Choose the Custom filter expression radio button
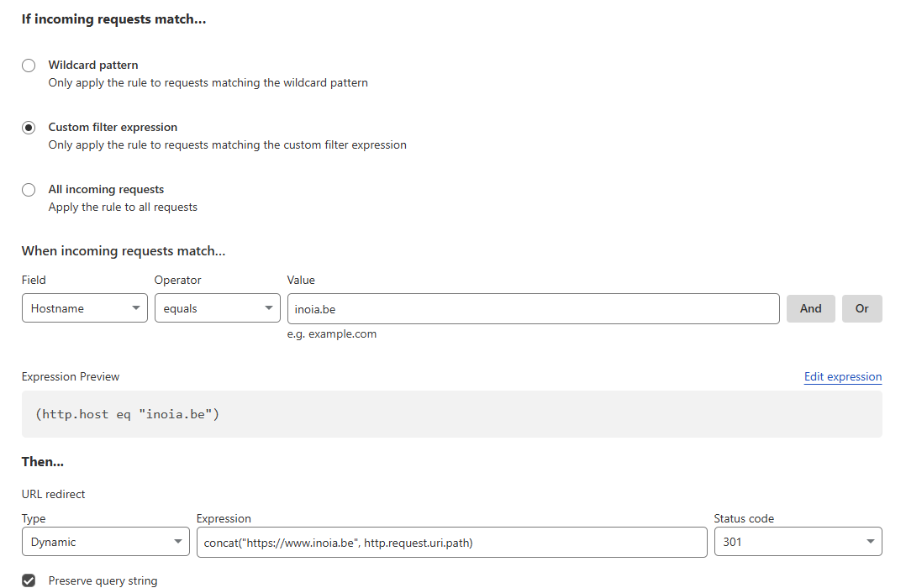Image resolution: width=906 pixels, height=588 pixels. pos(29,128)
